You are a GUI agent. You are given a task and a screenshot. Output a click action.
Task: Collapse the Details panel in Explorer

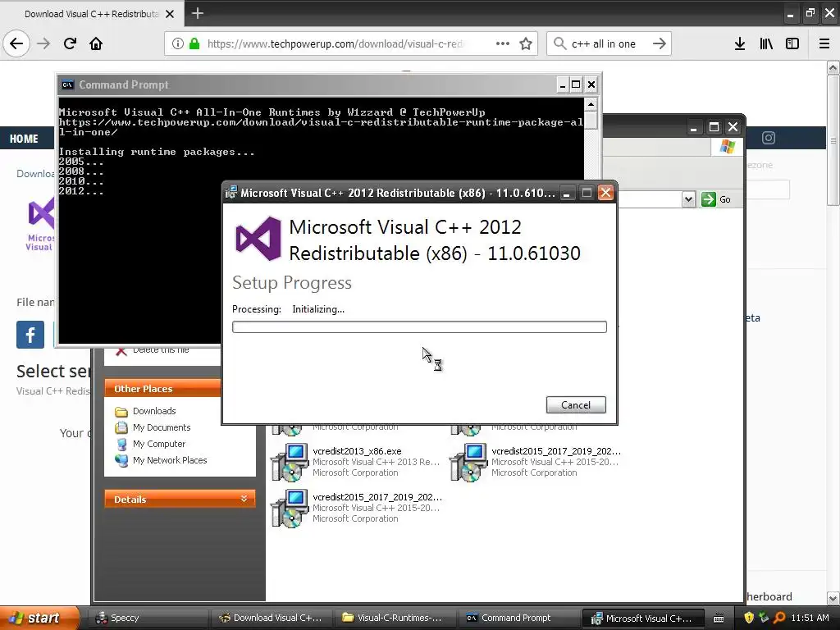coord(244,499)
